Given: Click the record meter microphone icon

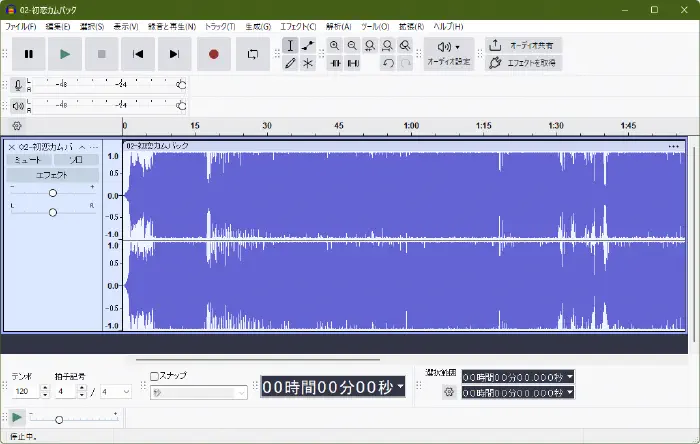Looking at the screenshot, I should coord(18,85).
